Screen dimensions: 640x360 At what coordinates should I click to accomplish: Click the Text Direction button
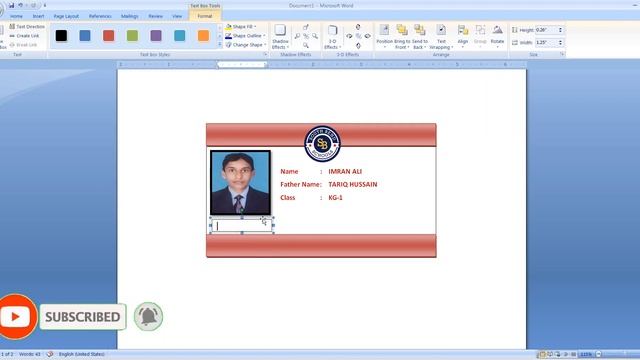click(x=27, y=27)
